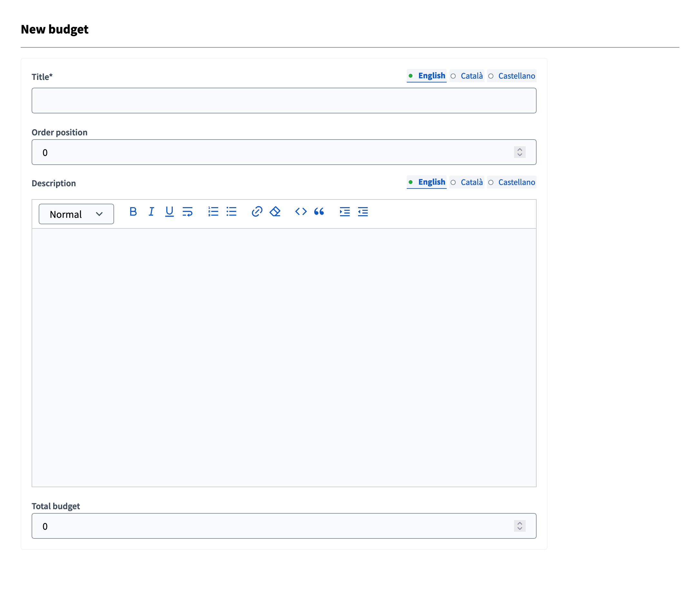Start an ordered numbered list
The width and height of the screenshot is (700, 591).
[213, 212]
